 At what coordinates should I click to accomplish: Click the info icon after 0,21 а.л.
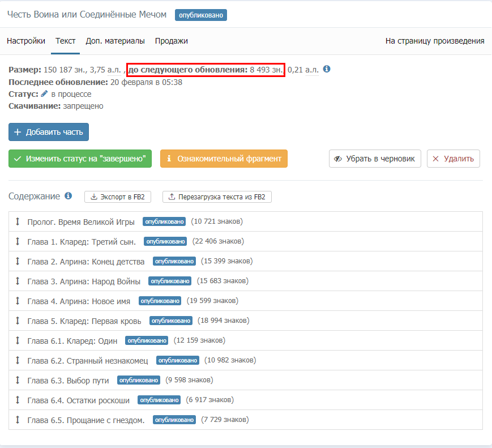pos(327,69)
